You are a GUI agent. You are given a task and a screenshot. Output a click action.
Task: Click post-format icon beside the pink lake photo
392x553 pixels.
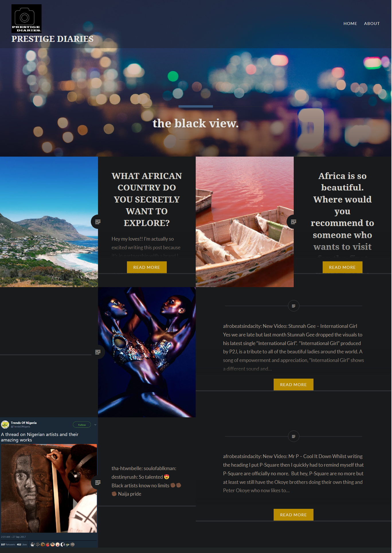point(293,222)
